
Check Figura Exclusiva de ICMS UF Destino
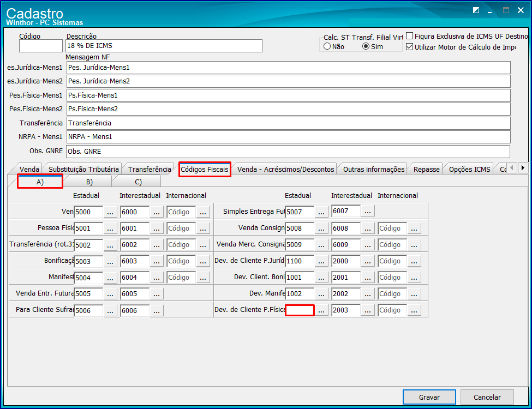point(410,36)
